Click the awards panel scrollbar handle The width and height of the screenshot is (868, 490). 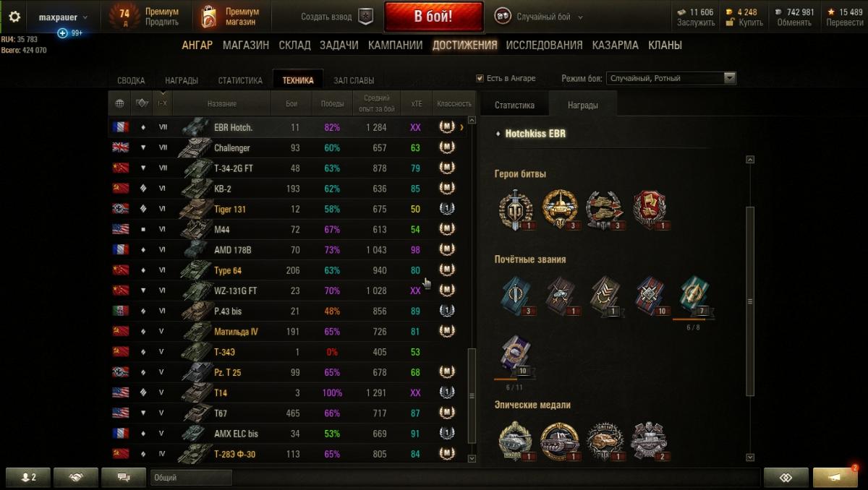pyautogui.click(x=750, y=301)
